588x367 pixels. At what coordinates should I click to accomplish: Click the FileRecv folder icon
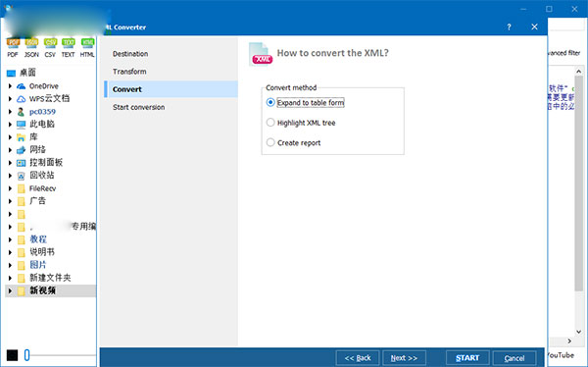[22, 188]
